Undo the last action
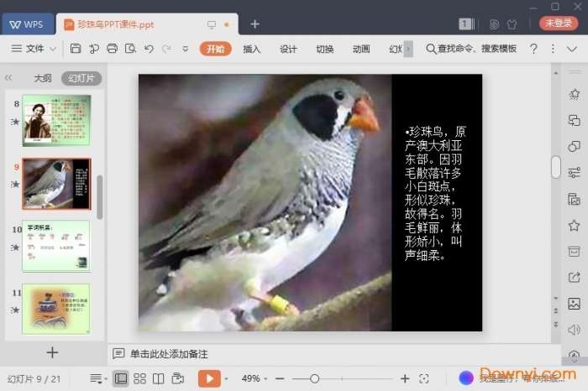588x391 pixels. (149, 49)
